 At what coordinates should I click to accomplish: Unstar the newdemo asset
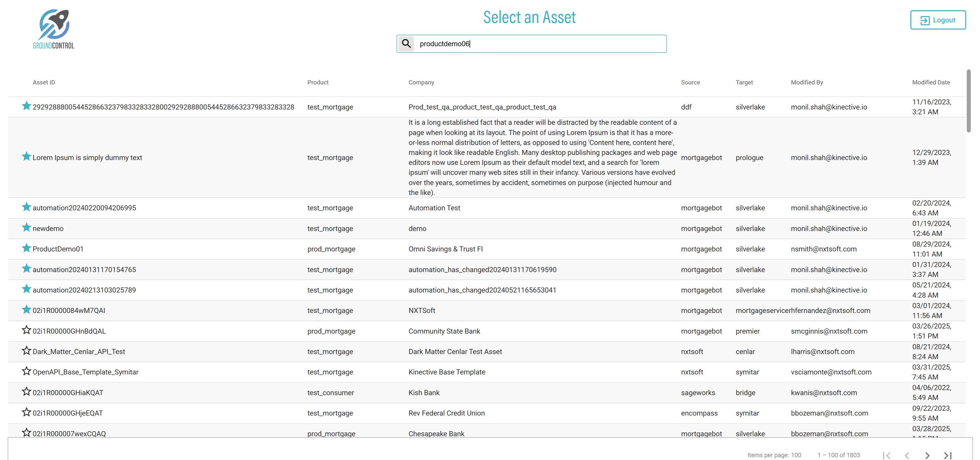(26, 228)
